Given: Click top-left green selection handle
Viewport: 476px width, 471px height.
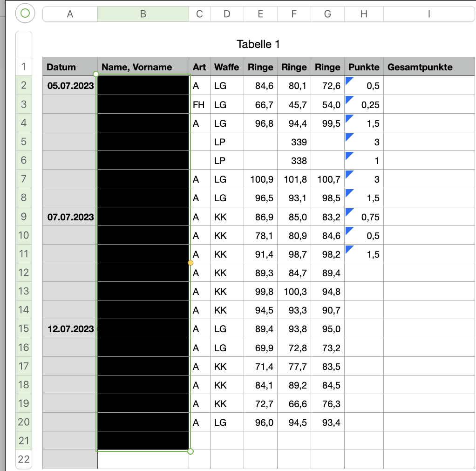Looking at the screenshot, I should (x=96, y=74).
